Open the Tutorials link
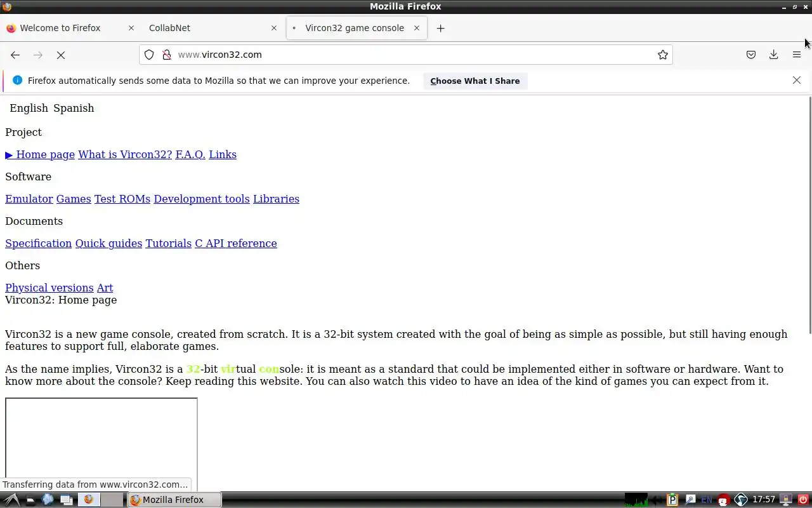This screenshot has height=508, width=812. coord(168,243)
